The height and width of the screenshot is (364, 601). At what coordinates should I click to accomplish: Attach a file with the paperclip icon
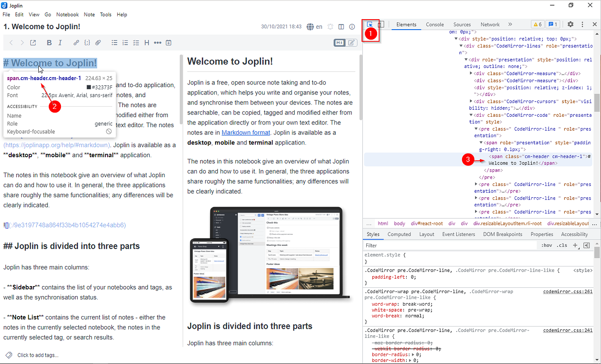pyautogui.click(x=98, y=43)
